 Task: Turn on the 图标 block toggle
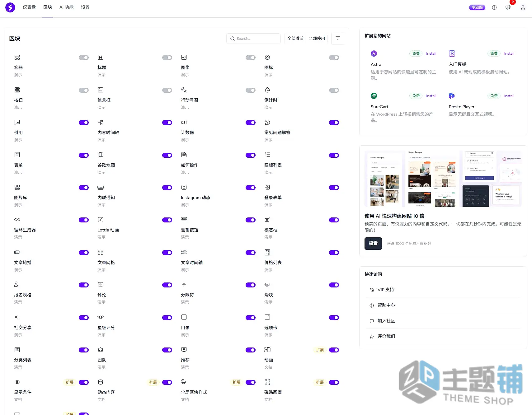pyautogui.click(x=334, y=58)
